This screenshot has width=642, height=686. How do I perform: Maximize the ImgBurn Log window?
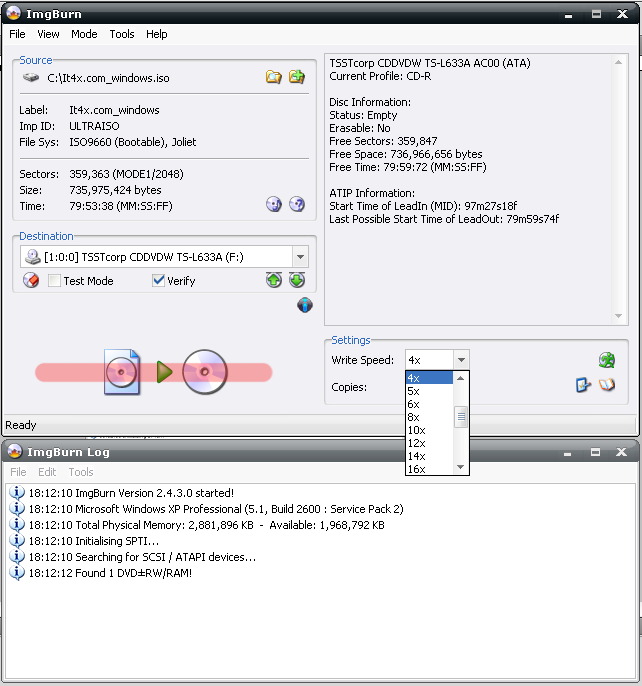click(595, 452)
